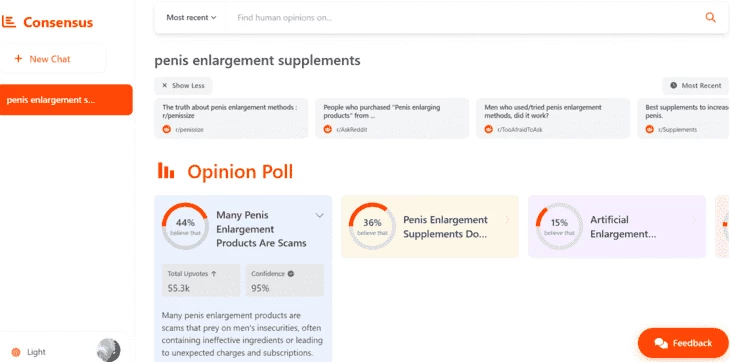
Task: Click the Reddit icon next to r/TooAfraidToAsk
Action: click(x=488, y=129)
